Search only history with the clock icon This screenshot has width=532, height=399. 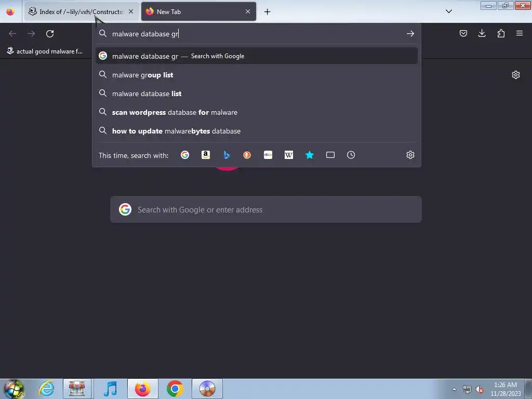pos(351,155)
